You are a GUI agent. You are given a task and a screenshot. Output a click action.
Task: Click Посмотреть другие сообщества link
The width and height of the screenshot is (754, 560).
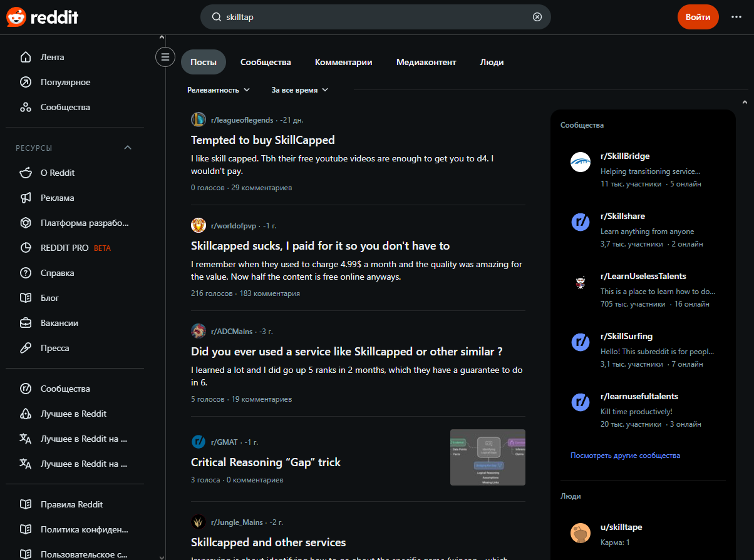625,456
